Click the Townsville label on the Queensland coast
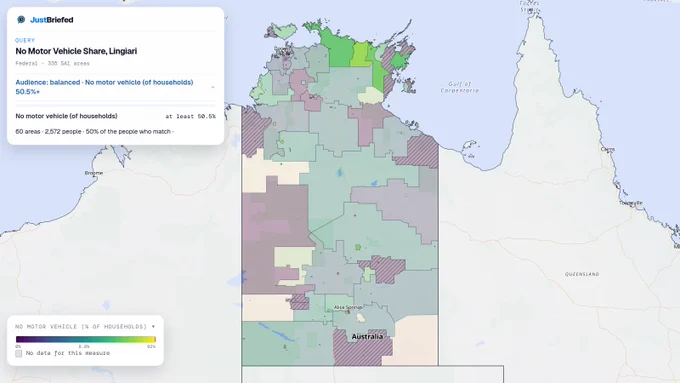 (x=631, y=203)
